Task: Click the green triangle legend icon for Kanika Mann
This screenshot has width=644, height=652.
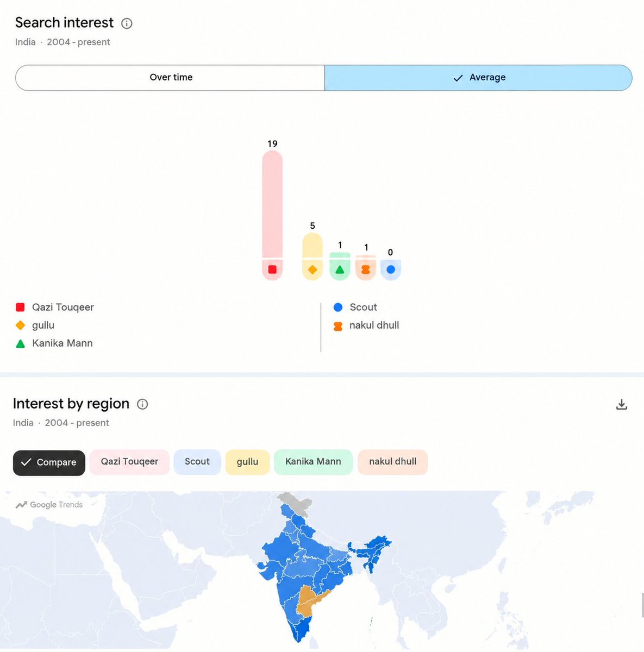Action: (x=20, y=343)
